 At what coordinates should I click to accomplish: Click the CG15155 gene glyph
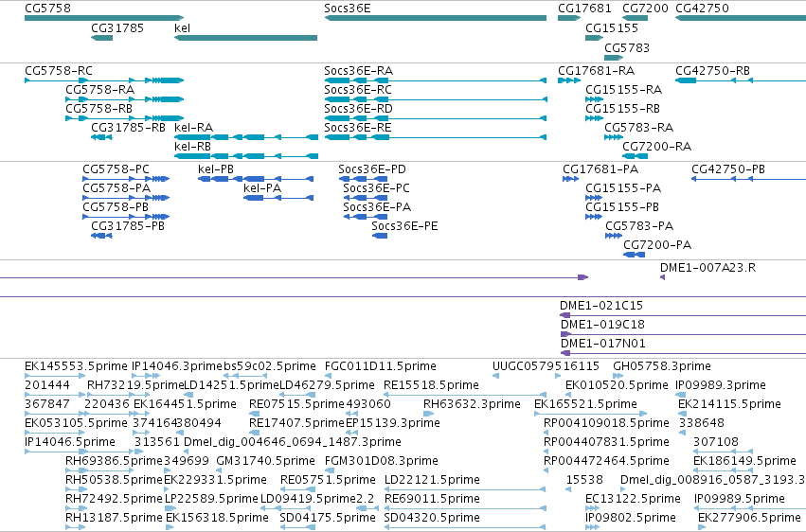594,38
